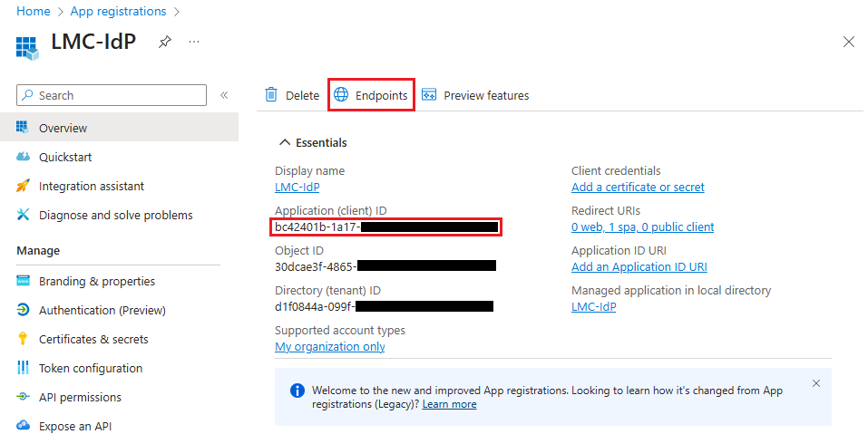Open Quickstart from the sidebar
Screen dimensions: 868x434
(64, 157)
